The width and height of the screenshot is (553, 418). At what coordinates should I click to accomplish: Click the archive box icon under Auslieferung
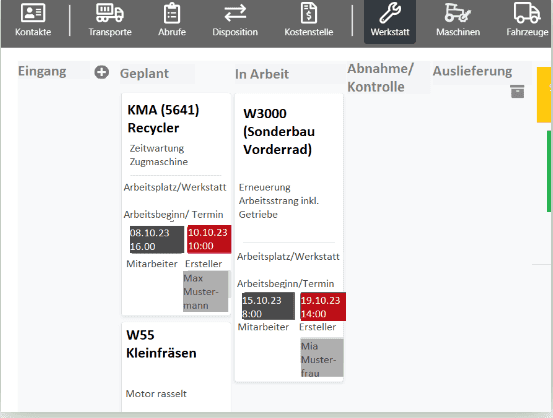click(517, 91)
